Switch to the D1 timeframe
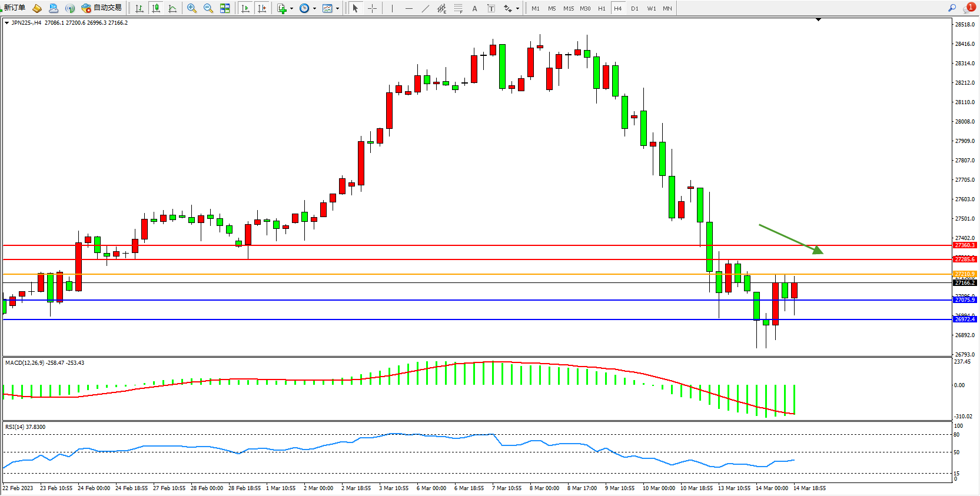The image size is (980, 496). (634, 8)
